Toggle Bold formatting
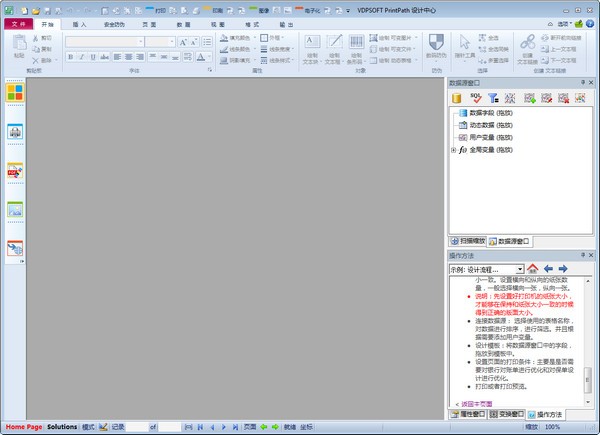This screenshot has width=600, height=435. coord(70,57)
